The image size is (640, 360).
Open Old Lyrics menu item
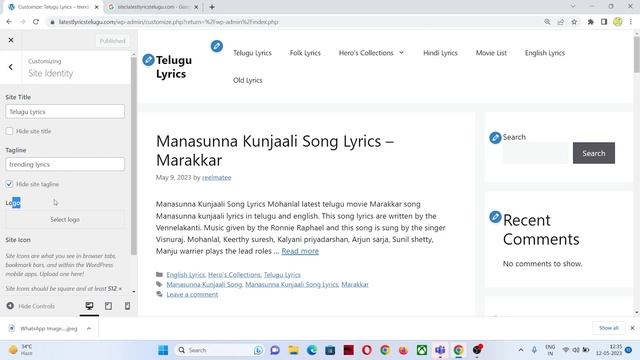[x=248, y=80]
